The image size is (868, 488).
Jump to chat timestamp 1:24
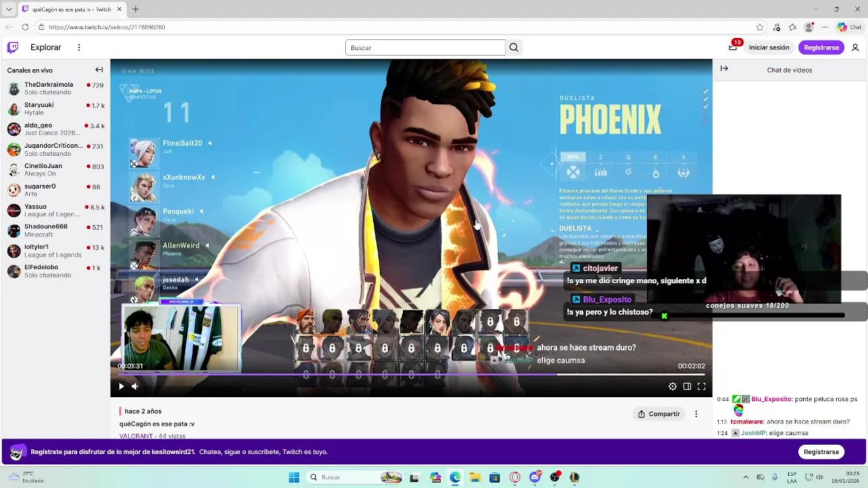coord(722,433)
